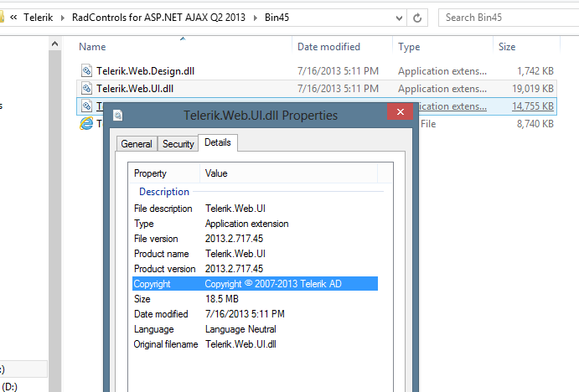Click the Search Bin45 field
The height and width of the screenshot is (392, 579).
(x=509, y=18)
